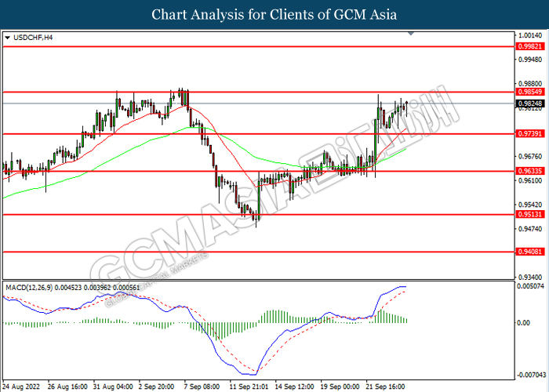
Task: Click the 19 Sep 00:00 time label
Action: click(340, 387)
